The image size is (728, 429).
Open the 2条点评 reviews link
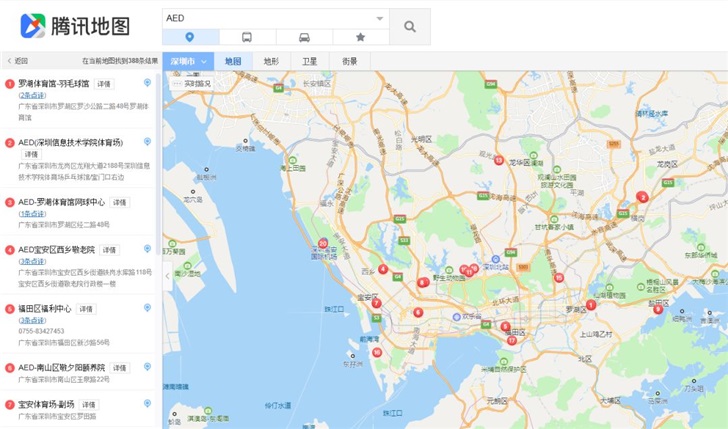[32, 95]
